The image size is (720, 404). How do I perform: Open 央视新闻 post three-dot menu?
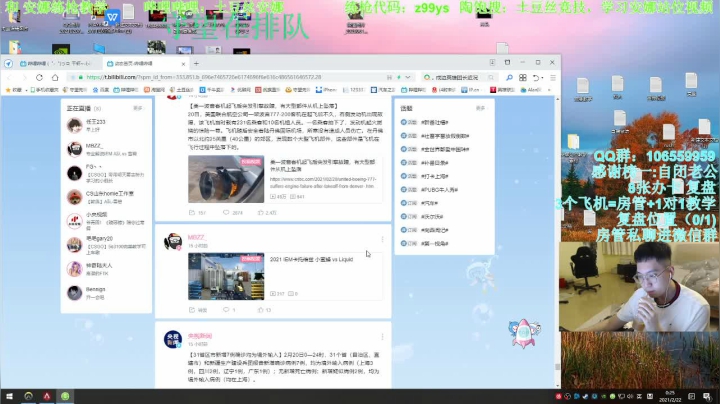[x=382, y=337]
